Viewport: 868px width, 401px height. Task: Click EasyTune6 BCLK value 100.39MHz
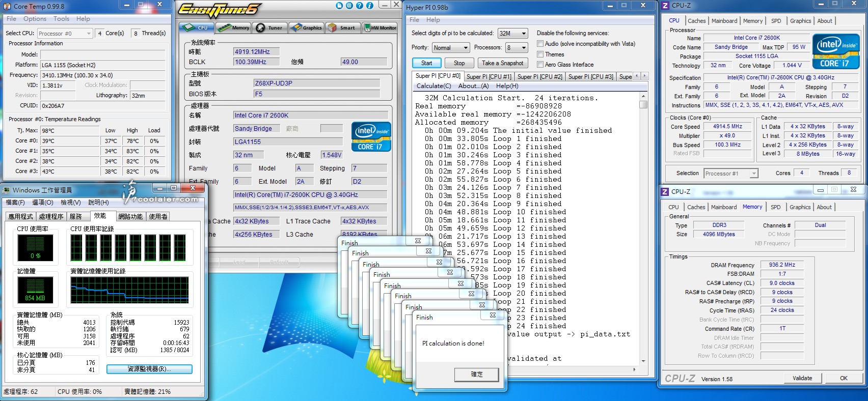coord(256,62)
